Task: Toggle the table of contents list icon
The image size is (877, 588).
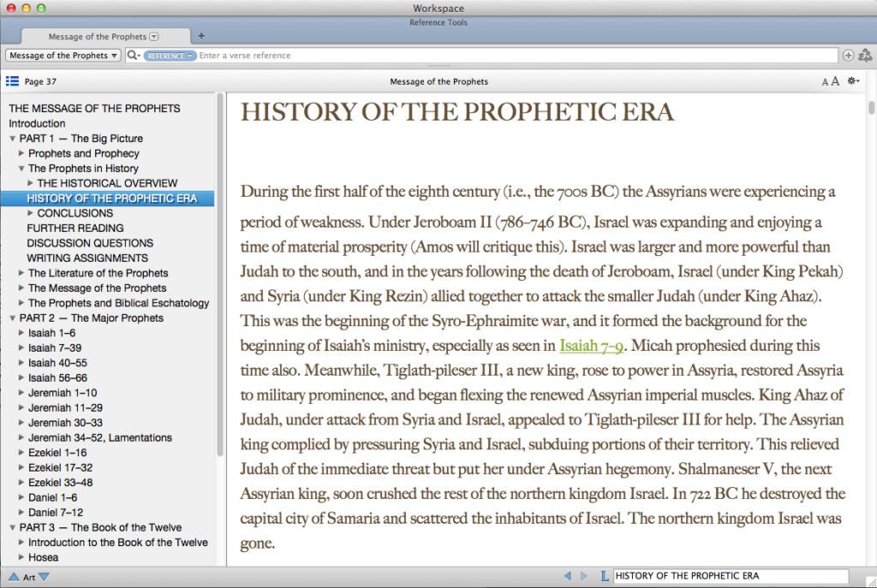Action: [x=12, y=81]
